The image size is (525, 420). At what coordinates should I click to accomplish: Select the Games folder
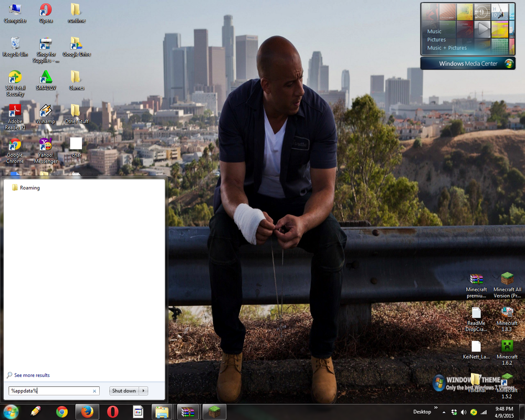pos(76,80)
